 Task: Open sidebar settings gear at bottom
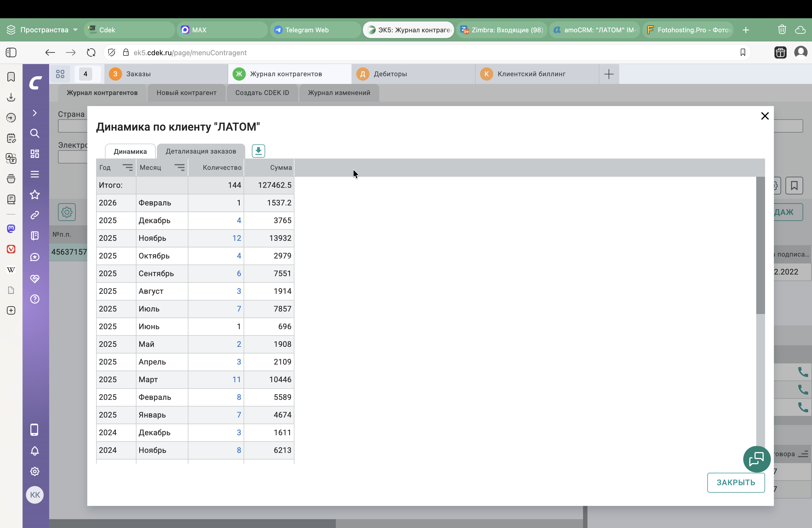35,471
